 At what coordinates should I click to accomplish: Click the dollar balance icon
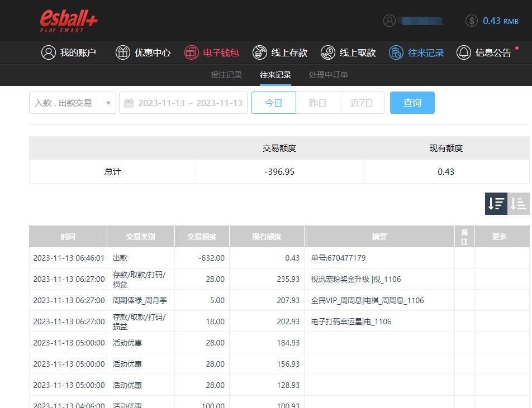pos(472,21)
